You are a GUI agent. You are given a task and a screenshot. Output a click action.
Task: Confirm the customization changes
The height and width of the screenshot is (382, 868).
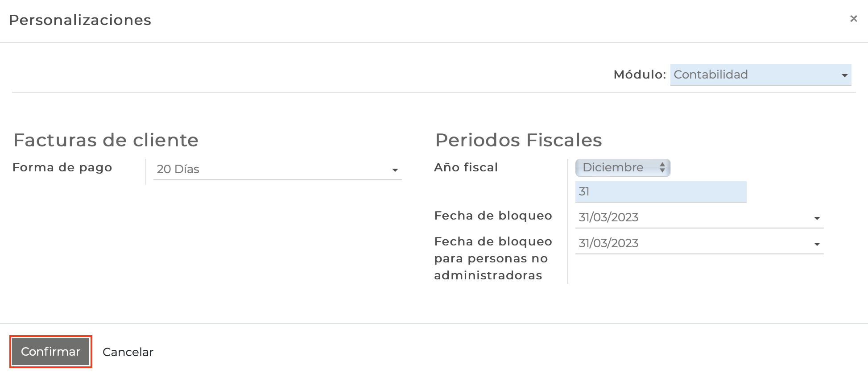click(50, 352)
